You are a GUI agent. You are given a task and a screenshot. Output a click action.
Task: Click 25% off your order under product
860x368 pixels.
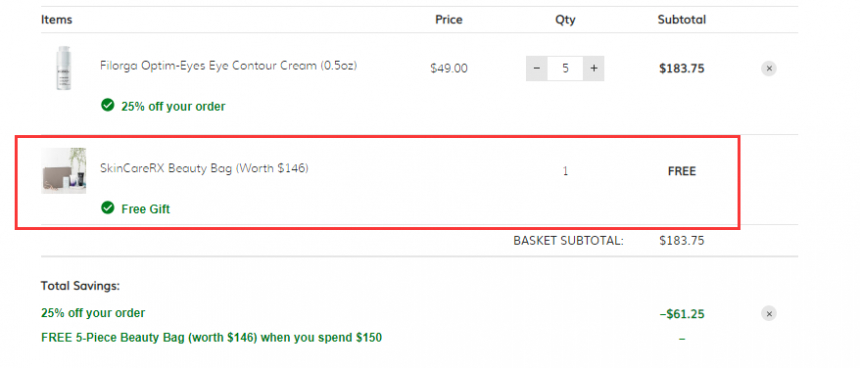click(x=173, y=106)
